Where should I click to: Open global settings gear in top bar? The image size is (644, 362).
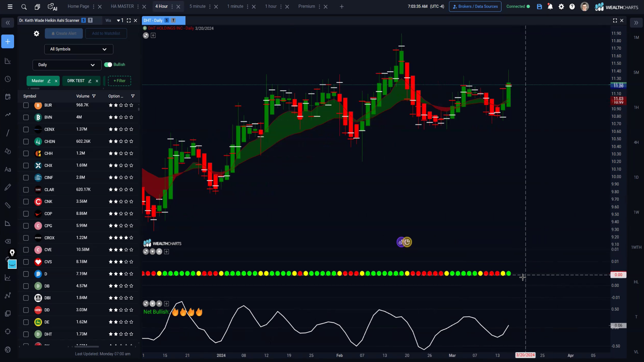pyautogui.click(x=561, y=7)
